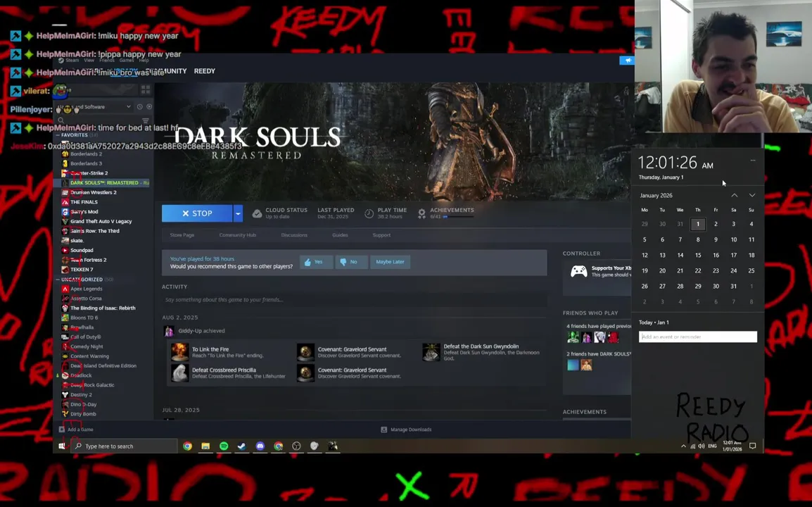Screen dimensions: 812x507
Task: Click the taskbar clock and date
Action: (x=732, y=446)
